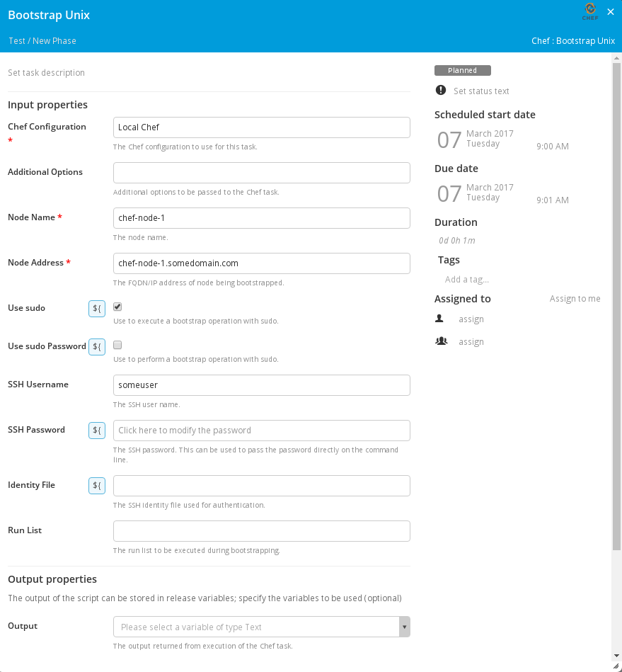Close the Bootstrap Unix dialog

pyautogui.click(x=611, y=12)
